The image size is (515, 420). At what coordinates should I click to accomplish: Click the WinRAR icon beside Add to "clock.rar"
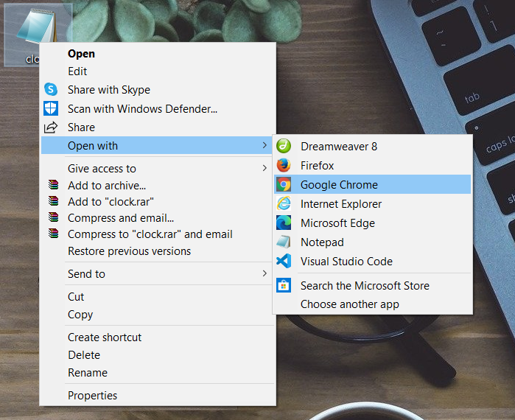tap(53, 201)
